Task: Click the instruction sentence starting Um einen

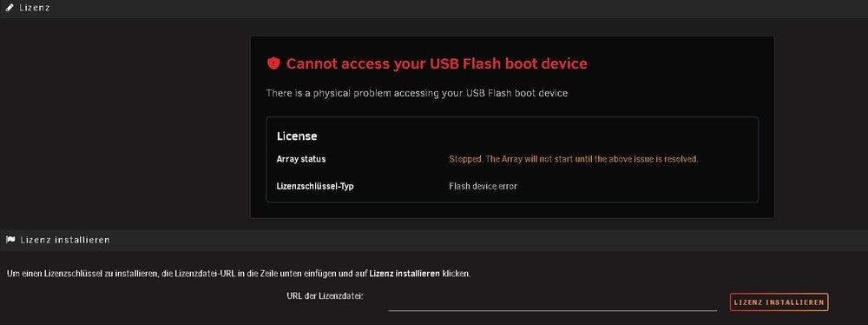Action: click(239, 274)
